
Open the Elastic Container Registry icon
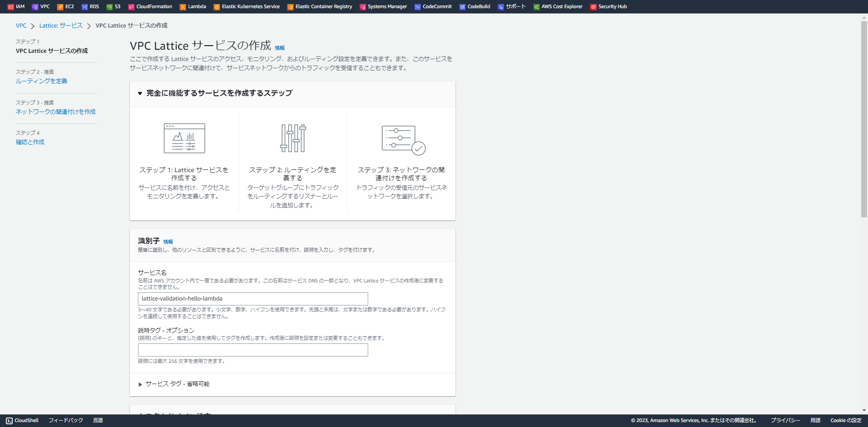(290, 7)
